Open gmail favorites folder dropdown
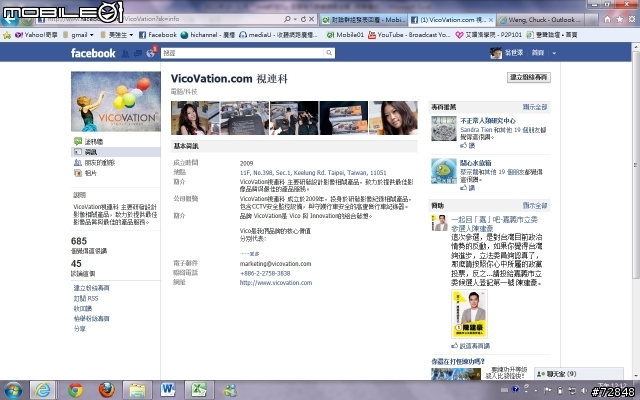 click(78, 35)
